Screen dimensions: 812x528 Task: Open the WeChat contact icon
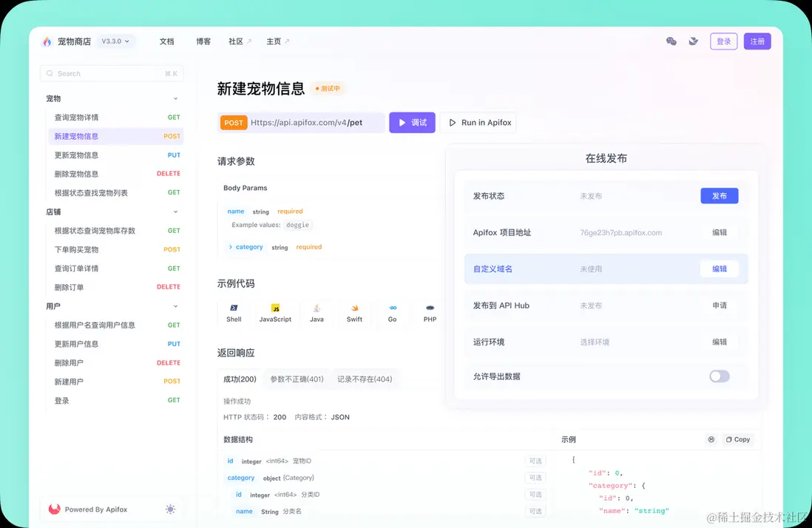coord(671,41)
